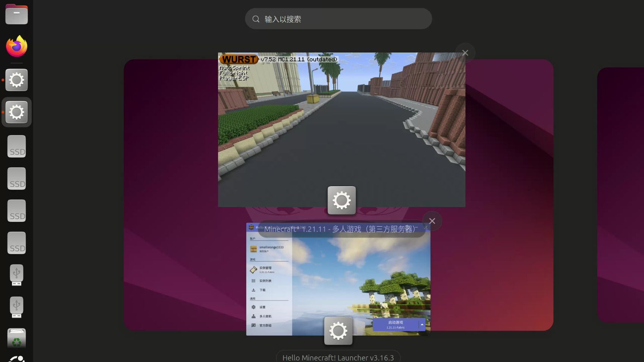Click the Hello Minecraft! Launcher v3.16.3 caption
This screenshot has height=362, width=644.
pos(338,358)
